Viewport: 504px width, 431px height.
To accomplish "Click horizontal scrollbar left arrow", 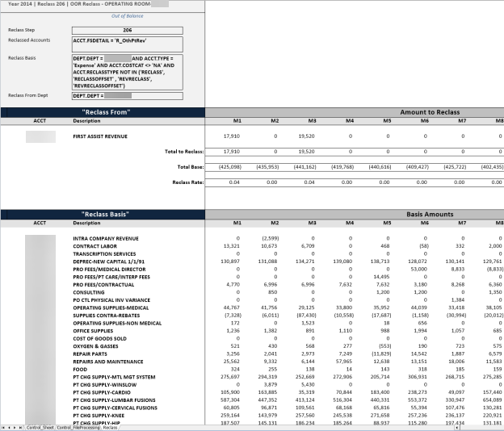I will (457, 428).
